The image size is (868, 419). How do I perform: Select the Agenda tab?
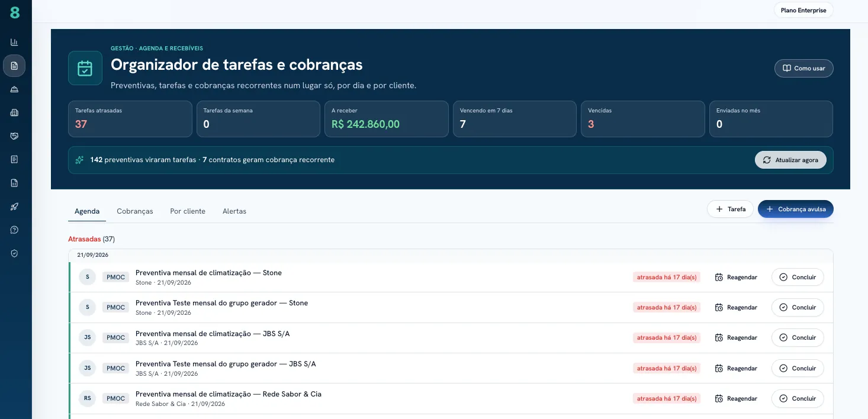(87, 211)
